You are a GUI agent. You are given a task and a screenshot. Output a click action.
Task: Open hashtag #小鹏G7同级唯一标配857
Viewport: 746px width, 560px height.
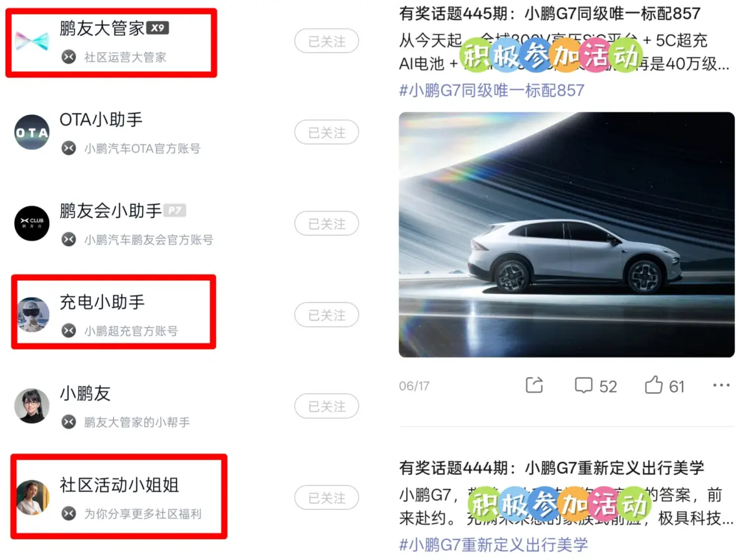click(x=492, y=90)
